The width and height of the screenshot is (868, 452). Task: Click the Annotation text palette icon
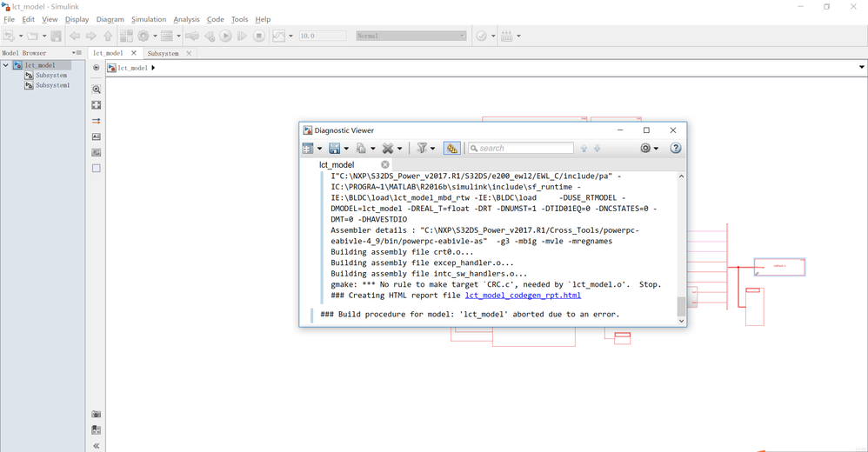point(97,136)
